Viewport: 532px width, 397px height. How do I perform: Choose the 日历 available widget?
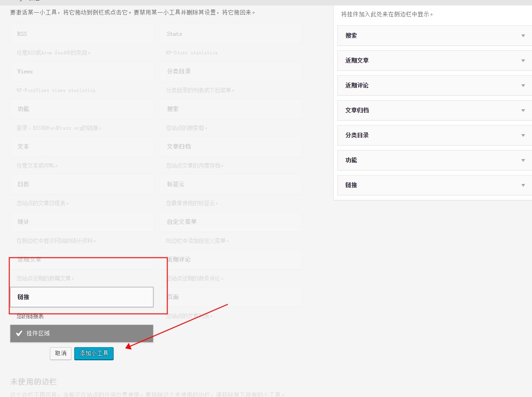pyautogui.click(x=81, y=184)
